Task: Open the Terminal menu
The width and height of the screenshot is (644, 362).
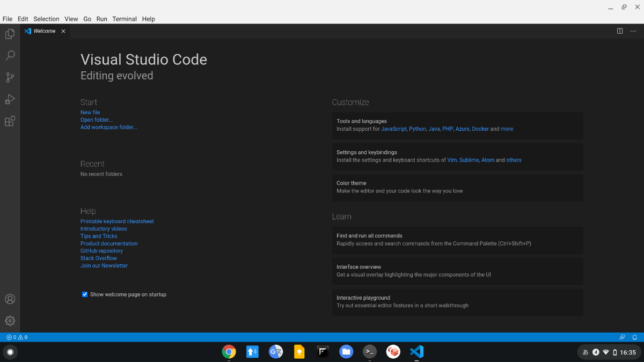Action: pos(125,19)
